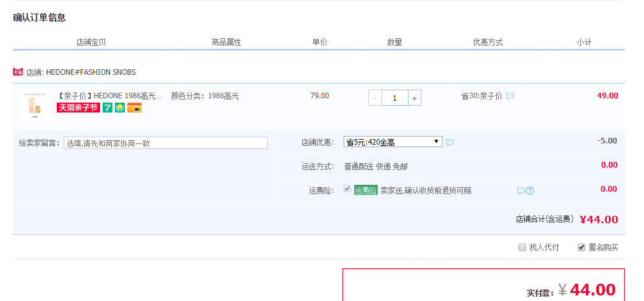Increase quantity with the plus button
This screenshot has height=301, width=644.
(415, 98)
